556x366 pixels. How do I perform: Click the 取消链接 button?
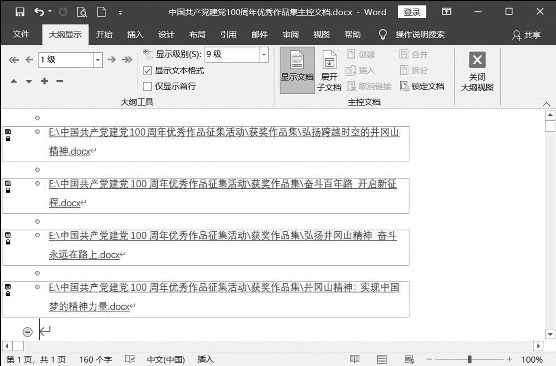(x=369, y=86)
